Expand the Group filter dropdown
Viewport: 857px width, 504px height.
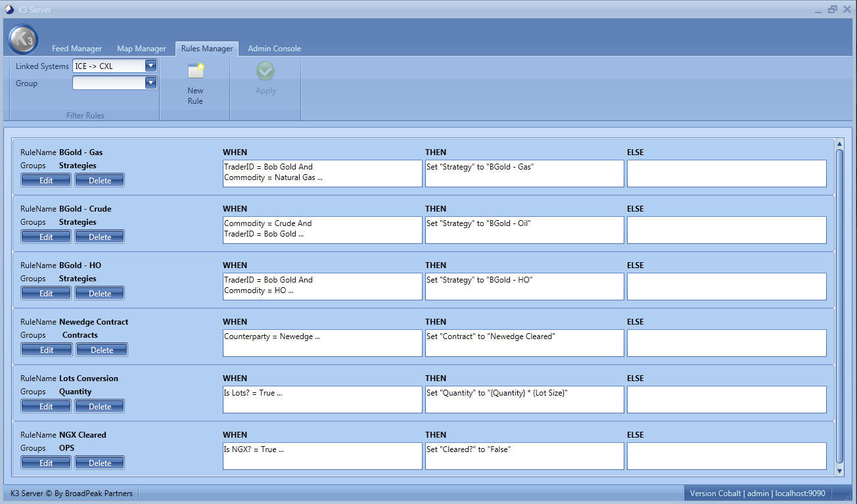151,83
